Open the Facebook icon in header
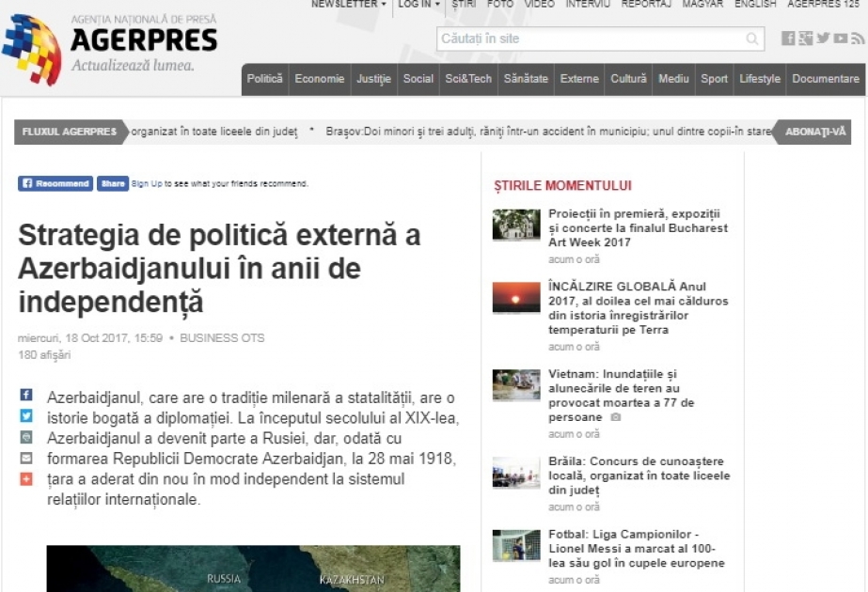868x592 pixels. pyautogui.click(x=788, y=39)
